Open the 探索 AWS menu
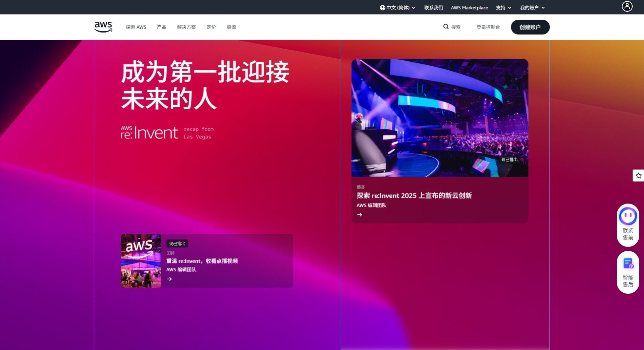The height and width of the screenshot is (350, 644). (x=136, y=27)
